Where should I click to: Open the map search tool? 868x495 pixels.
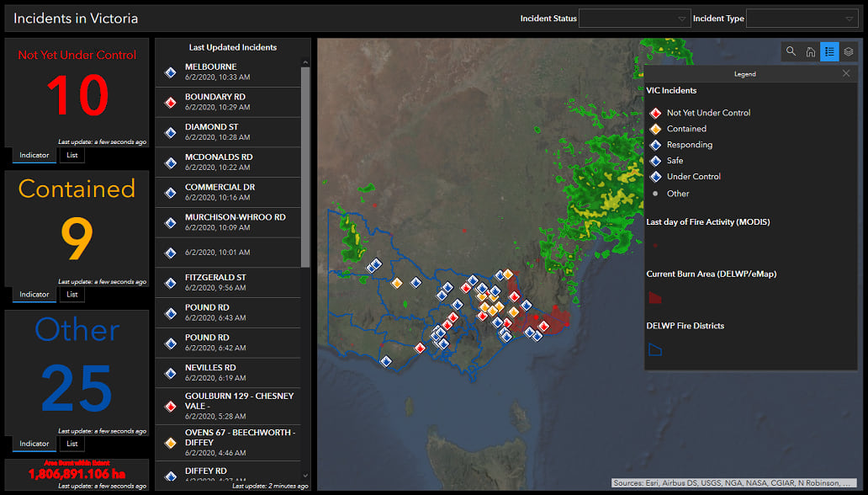(x=791, y=51)
